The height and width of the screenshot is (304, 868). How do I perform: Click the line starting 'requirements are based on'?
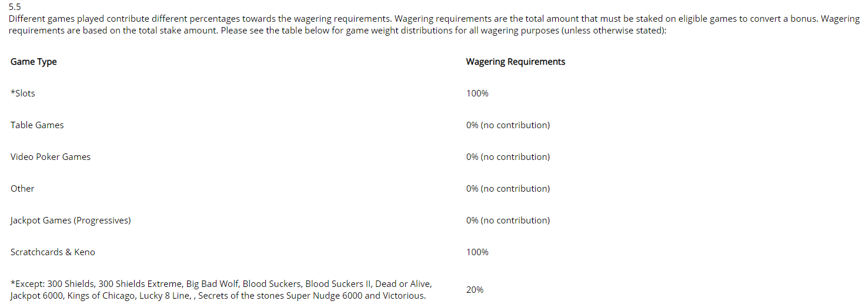tap(338, 31)
